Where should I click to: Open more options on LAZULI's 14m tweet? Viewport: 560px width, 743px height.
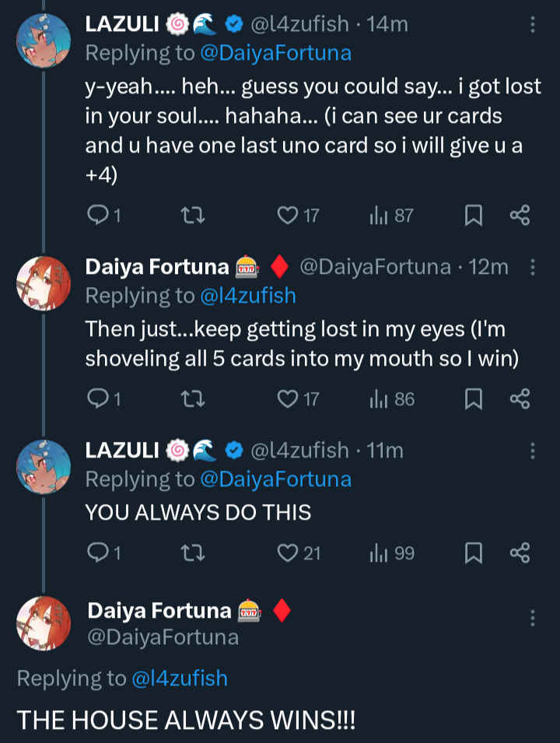[533, 25]
